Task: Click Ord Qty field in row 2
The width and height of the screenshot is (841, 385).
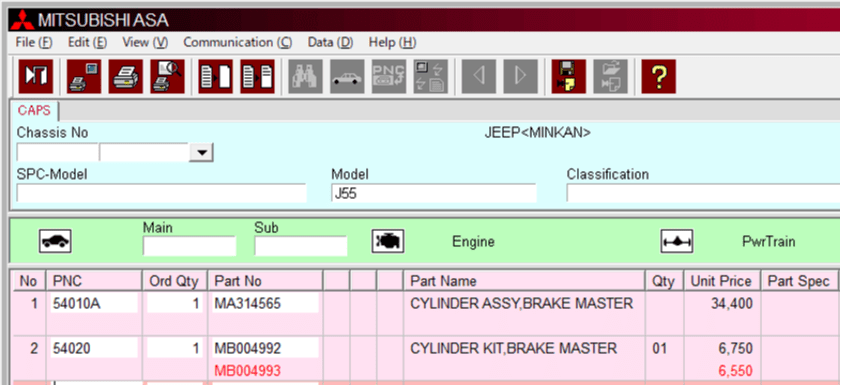Action: tap(175, 349)
